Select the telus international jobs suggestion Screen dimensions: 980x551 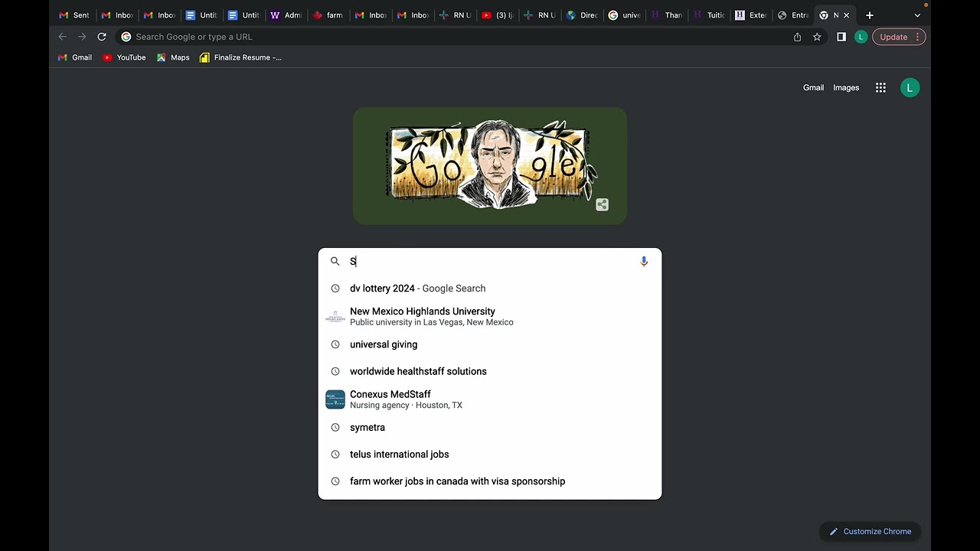(490, 455)
